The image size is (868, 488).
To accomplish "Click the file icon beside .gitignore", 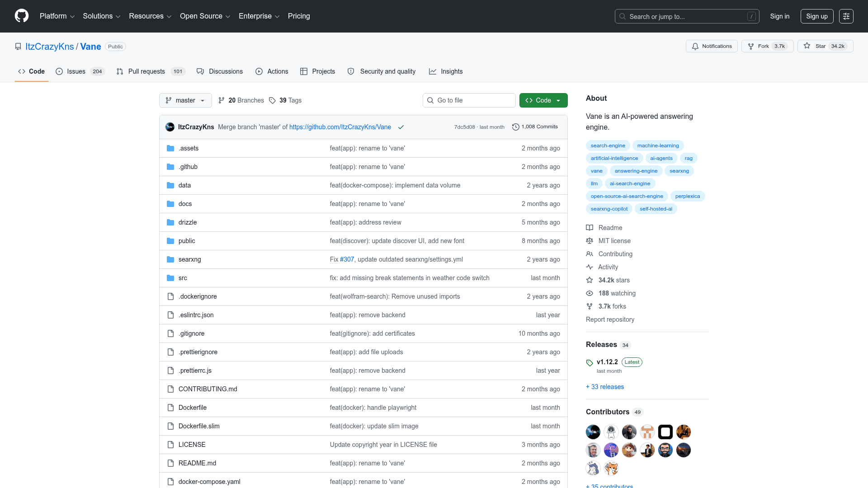I will 170,333.
